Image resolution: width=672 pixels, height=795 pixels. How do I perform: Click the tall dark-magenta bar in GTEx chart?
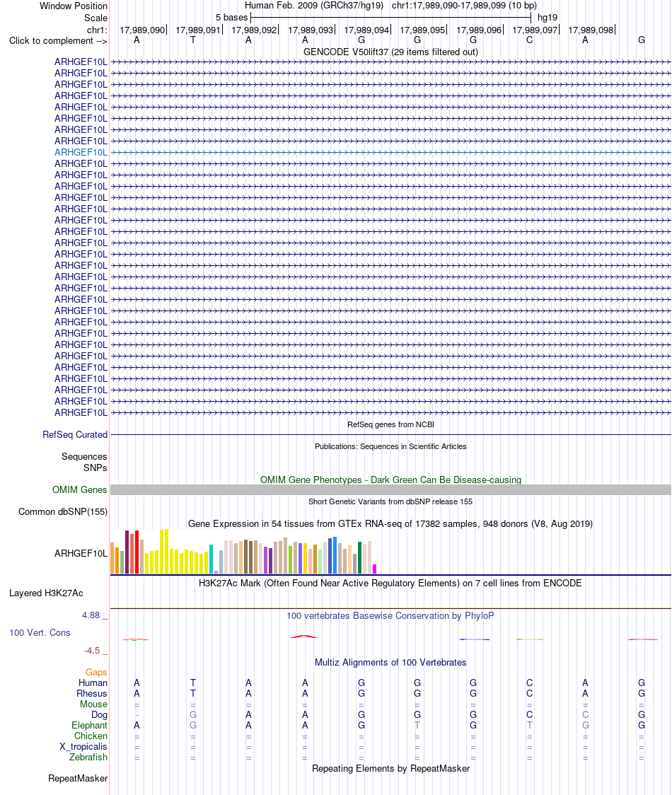pyautogui.click(x=127, y=552)
